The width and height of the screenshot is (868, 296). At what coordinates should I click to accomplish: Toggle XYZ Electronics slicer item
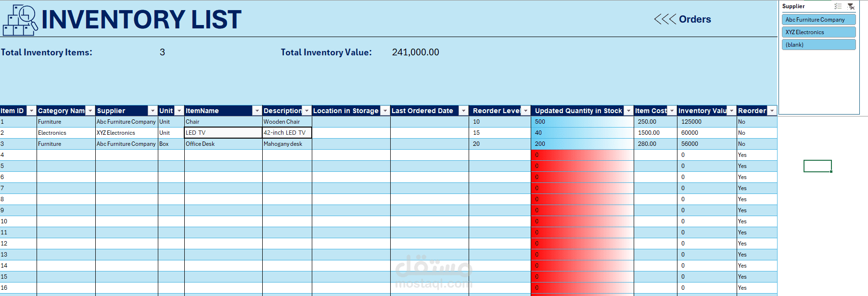tap(818, 32)
